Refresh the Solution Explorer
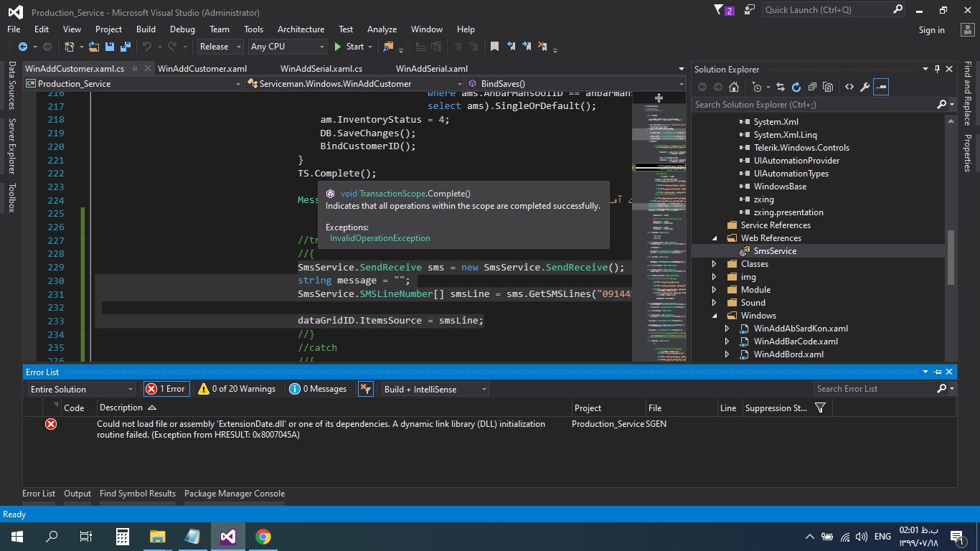 [796, 87]
